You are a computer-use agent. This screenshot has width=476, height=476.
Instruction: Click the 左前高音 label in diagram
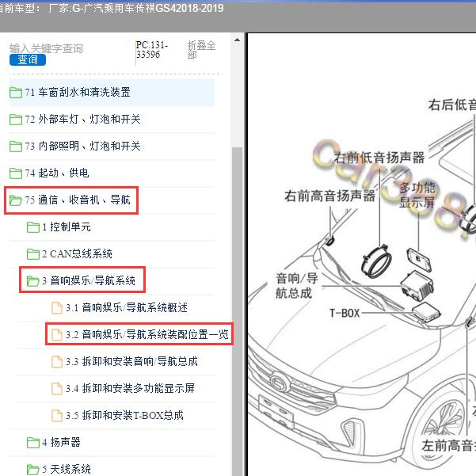click(449, 446)
